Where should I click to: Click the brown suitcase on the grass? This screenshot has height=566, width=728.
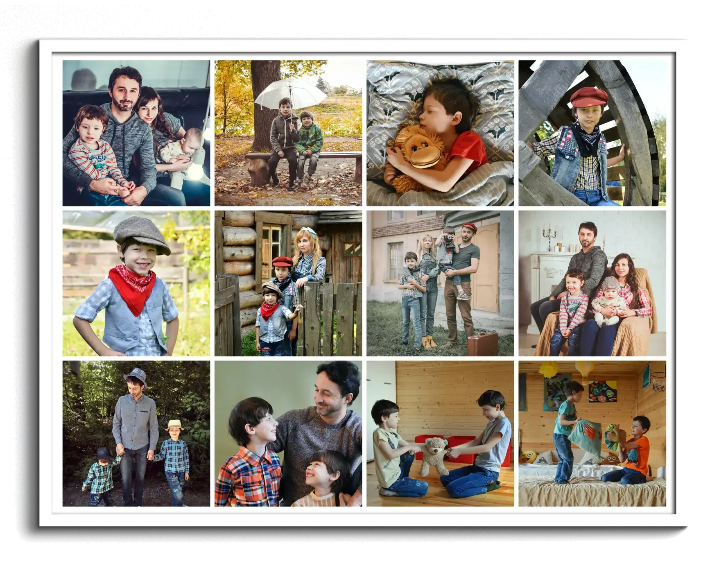pyautogui.click(x=482, y=343)
